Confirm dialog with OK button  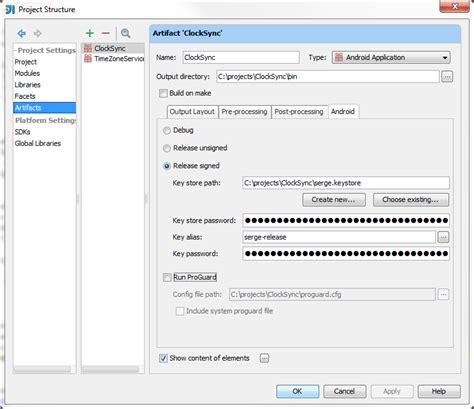point(297,391)
